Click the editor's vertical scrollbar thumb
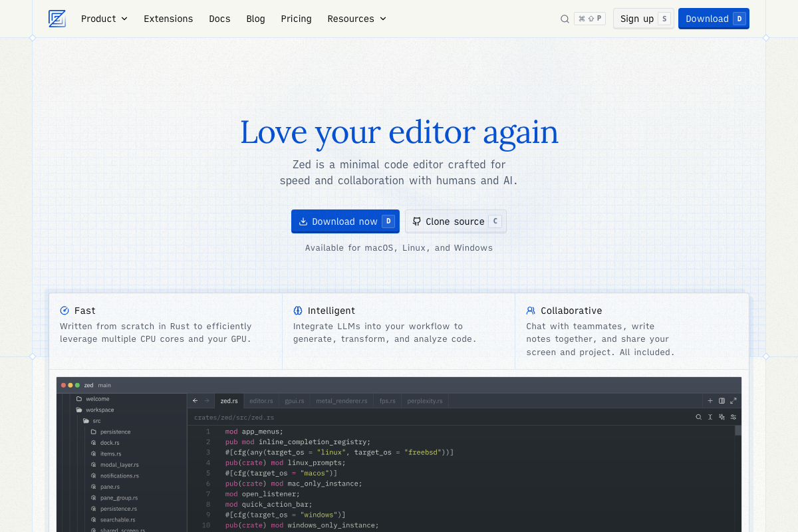Viewport: 798px width, 532px height. pos(737,430)
